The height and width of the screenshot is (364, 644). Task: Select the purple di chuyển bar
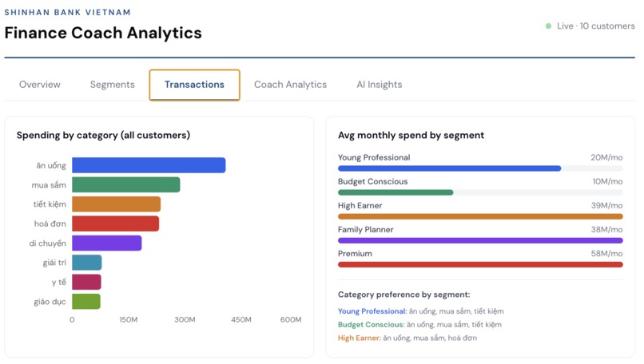click(x=107, y=243)
